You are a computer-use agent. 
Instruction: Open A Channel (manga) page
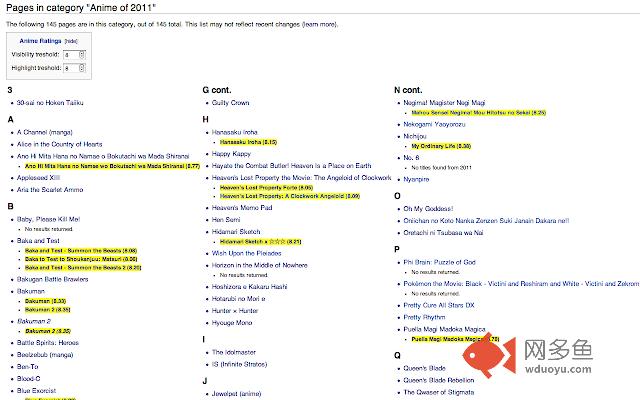click(x=44, y=132)
